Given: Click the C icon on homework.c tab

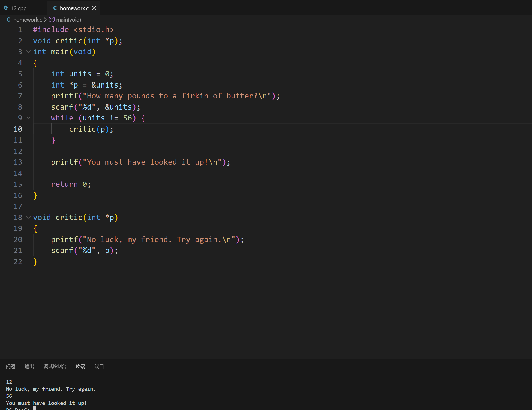Looking at the screenshot, I should click(55, 8).
